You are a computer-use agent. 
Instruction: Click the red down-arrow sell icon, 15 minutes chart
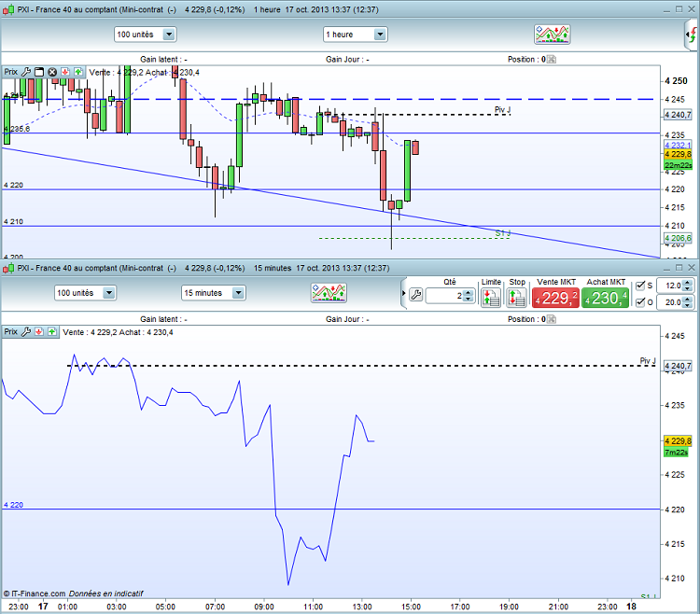coord(39,331)
